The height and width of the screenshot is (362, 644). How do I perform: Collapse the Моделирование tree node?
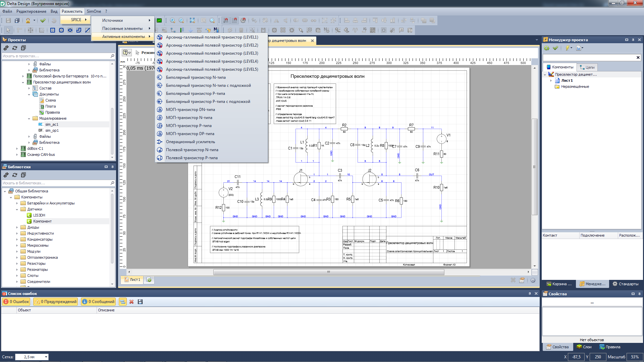29,119
